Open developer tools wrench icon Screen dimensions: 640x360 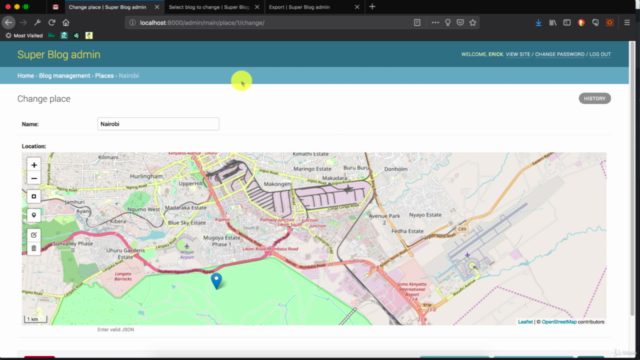tap(37, 22)
